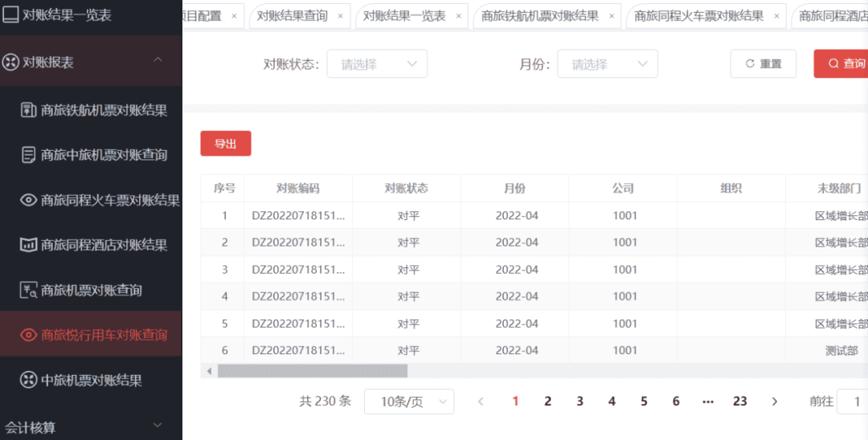Image resolution: width=868 pixels, height=440 pixels.
Task: Expand the 会计核算 sidebar section
Action: click(158, 426)
